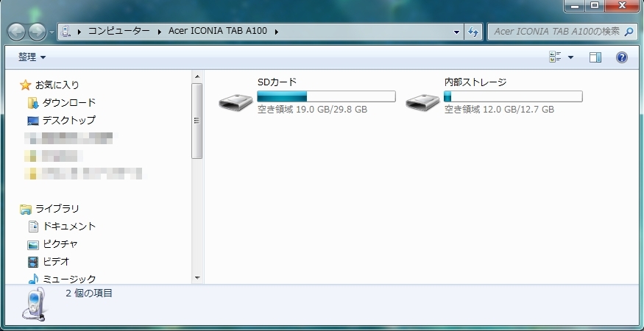Select コンピューター in the address breadcrumb
The width and height of the screenshot is (644, 331).
(x=119, y=31)
